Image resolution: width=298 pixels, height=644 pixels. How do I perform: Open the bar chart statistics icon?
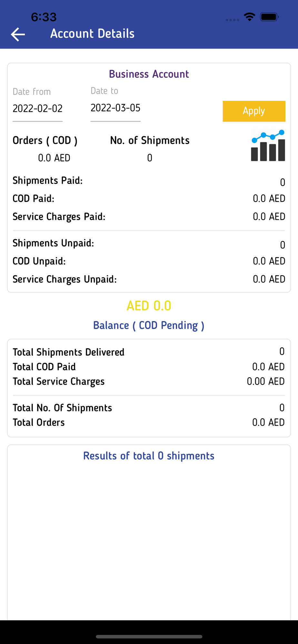[x=268, y=146]
